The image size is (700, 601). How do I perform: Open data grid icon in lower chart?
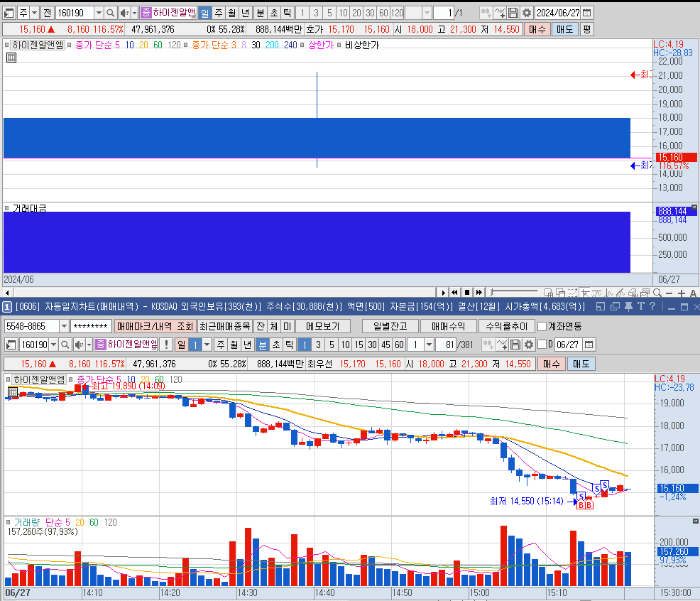pyautogui.click(x=13, y=392)
